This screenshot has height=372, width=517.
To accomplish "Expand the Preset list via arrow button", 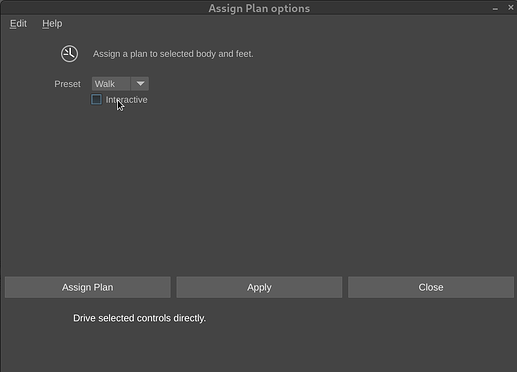I will [140, 84].
